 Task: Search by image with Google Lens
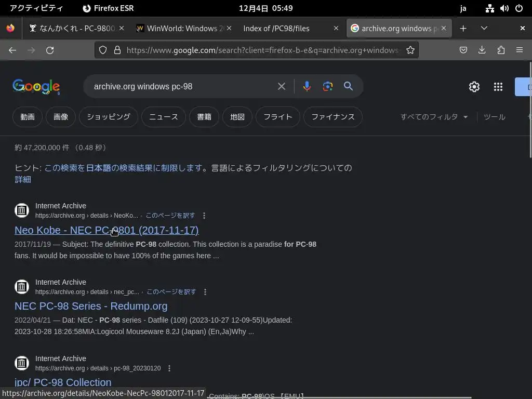tap(327, 86)
